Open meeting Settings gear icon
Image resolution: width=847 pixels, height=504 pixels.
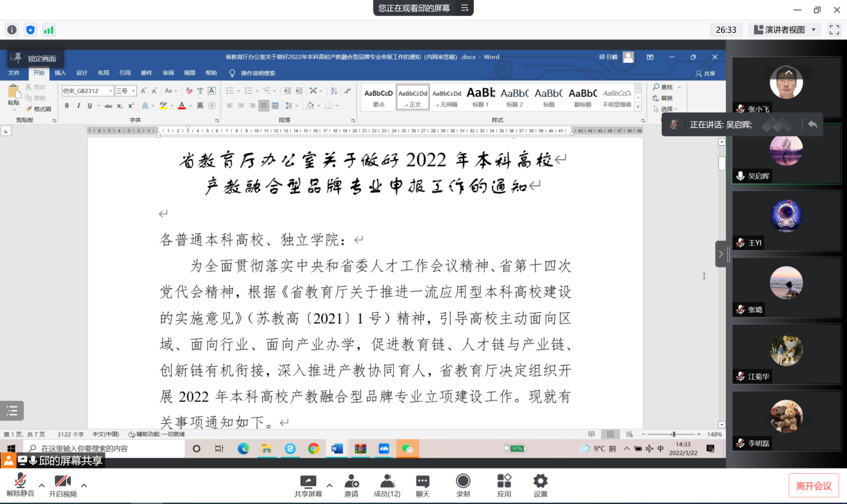click(x=540, y=482)
